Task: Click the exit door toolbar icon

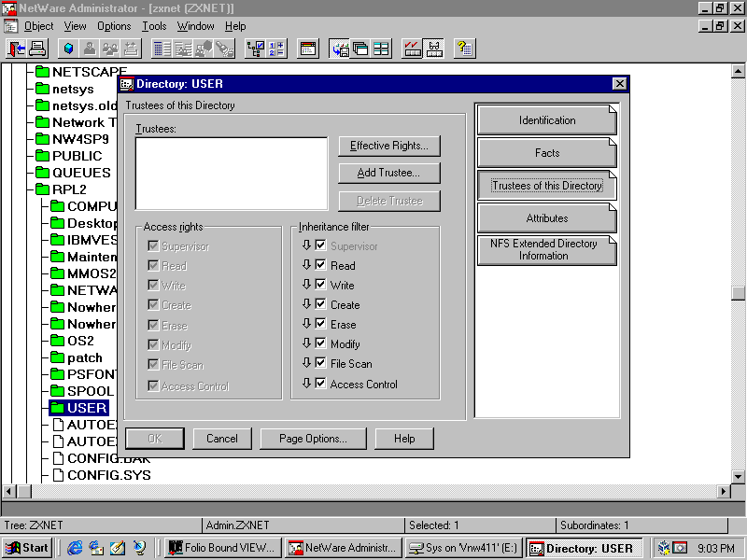Action: pos(16,49)
